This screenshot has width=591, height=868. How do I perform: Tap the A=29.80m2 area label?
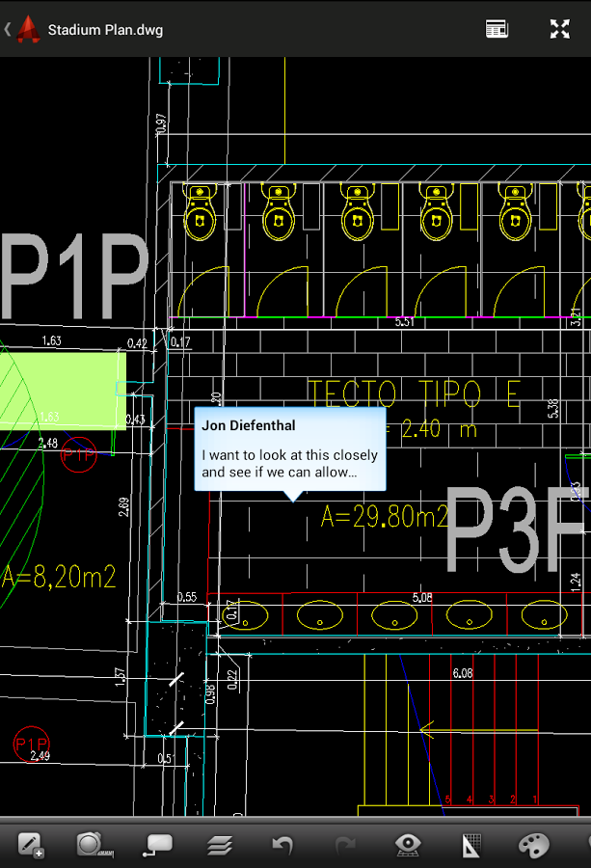[384, 518]
